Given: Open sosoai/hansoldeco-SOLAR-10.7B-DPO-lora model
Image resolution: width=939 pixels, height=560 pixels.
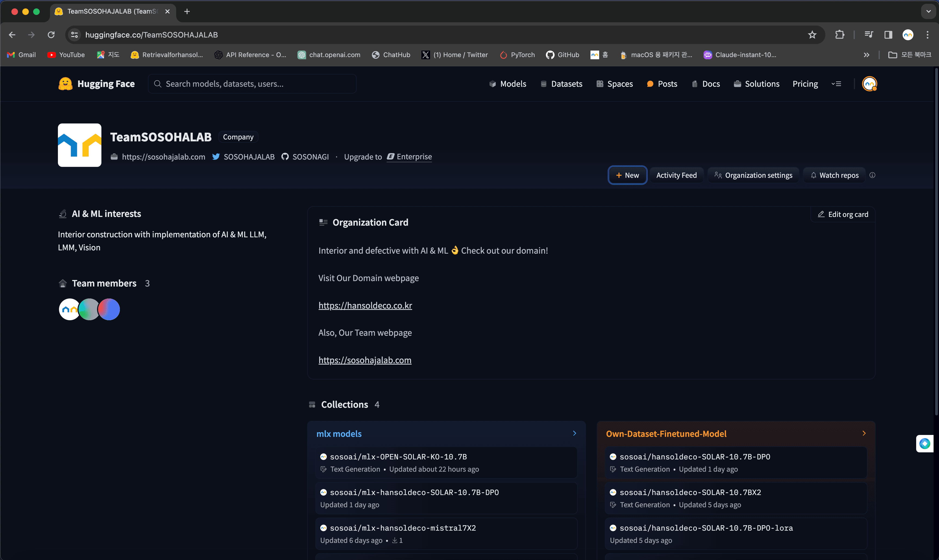Looking at the screenshot, I should pos(736,534).
